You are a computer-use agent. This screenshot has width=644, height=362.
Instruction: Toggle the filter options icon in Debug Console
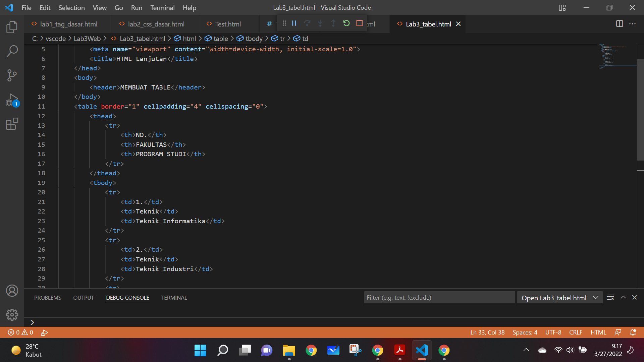(x=610, y=297)
